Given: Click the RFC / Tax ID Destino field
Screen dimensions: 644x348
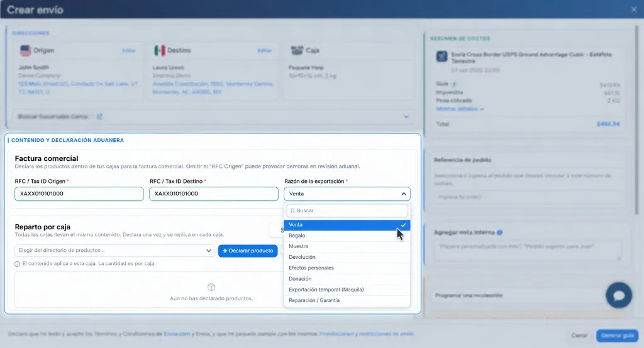Looking at the screenshot, I should tap(214, 193).
